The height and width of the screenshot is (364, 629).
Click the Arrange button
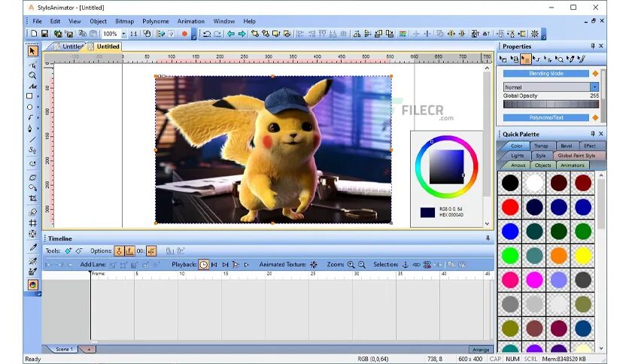[481, 350]
